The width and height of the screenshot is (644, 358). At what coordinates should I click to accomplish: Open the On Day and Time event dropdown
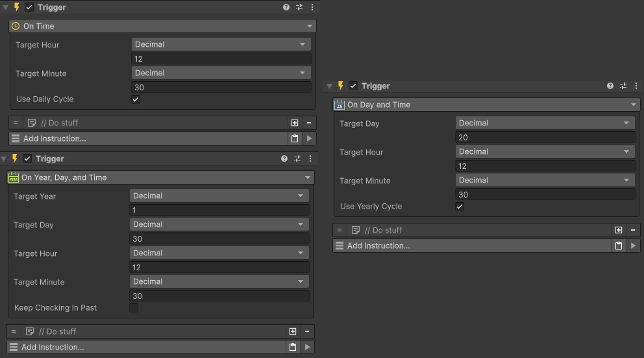tap(486, 105)
